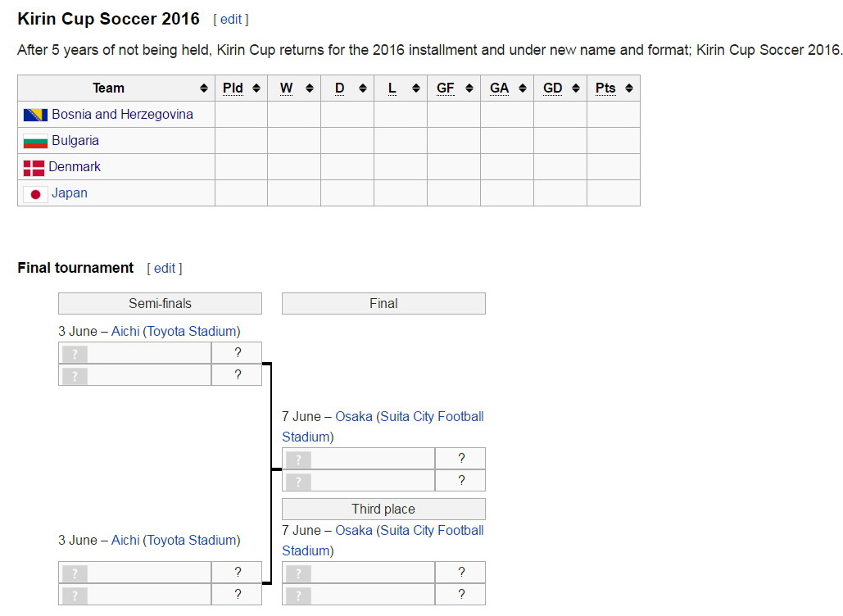Click the GD abbreviation header text
This screenshot has width=843, height=616.
[x=552, y=88]
